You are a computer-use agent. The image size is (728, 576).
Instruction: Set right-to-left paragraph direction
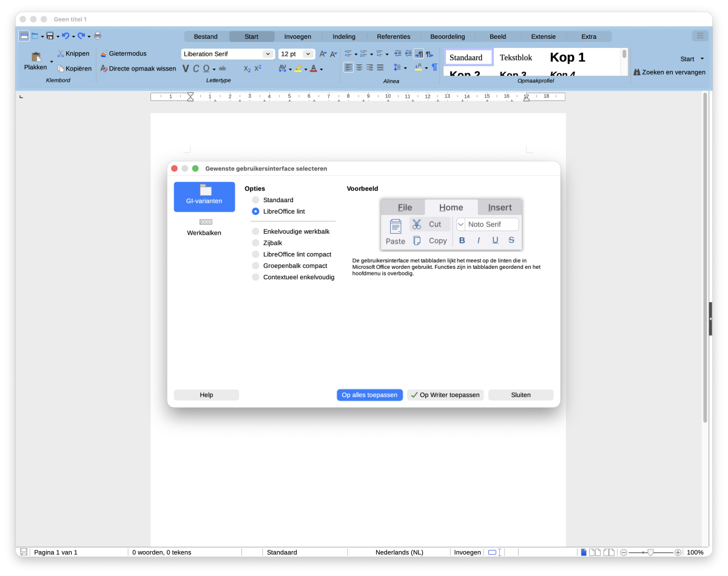pyautogui.click(x=430, y=53)
